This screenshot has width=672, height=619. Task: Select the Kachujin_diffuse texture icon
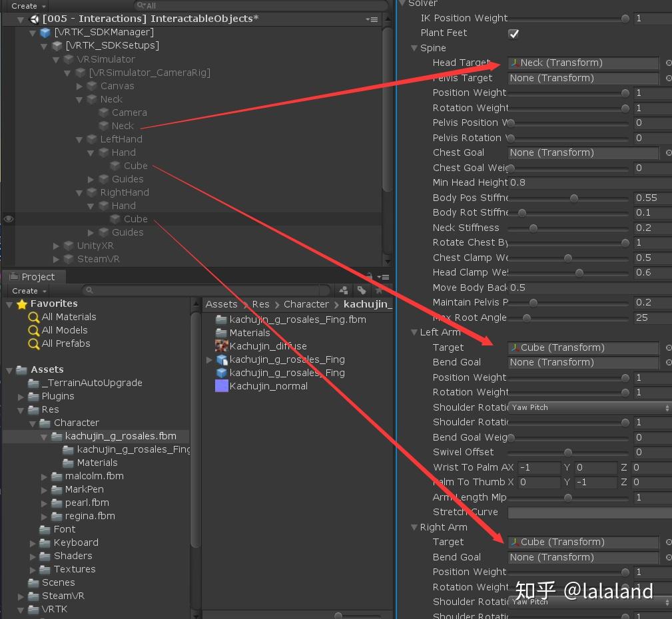[x=220, y=346]
